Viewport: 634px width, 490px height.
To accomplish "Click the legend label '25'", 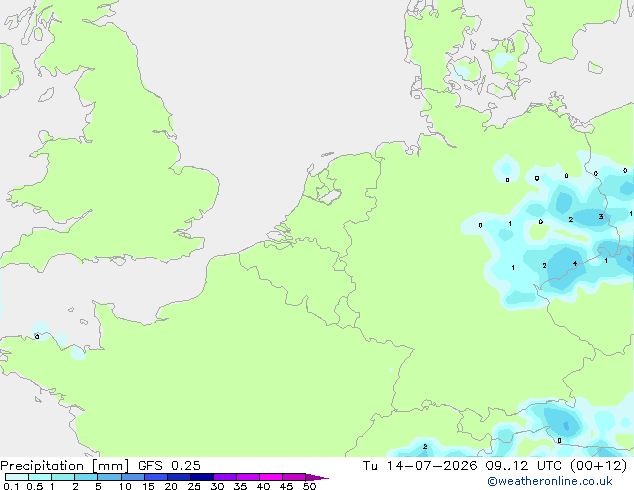I will [194, 486].
